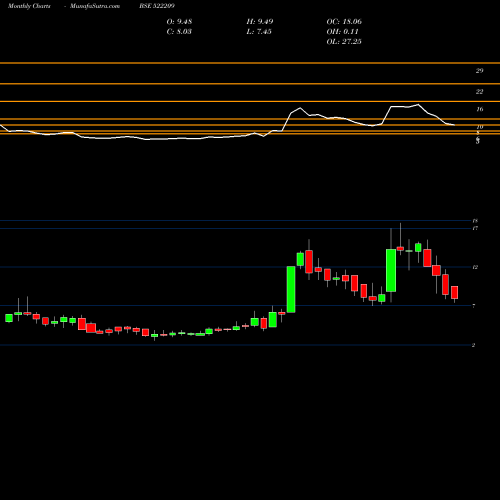
Task: Click the 'OC: 18.06' value
Action: tap(344, 22)
